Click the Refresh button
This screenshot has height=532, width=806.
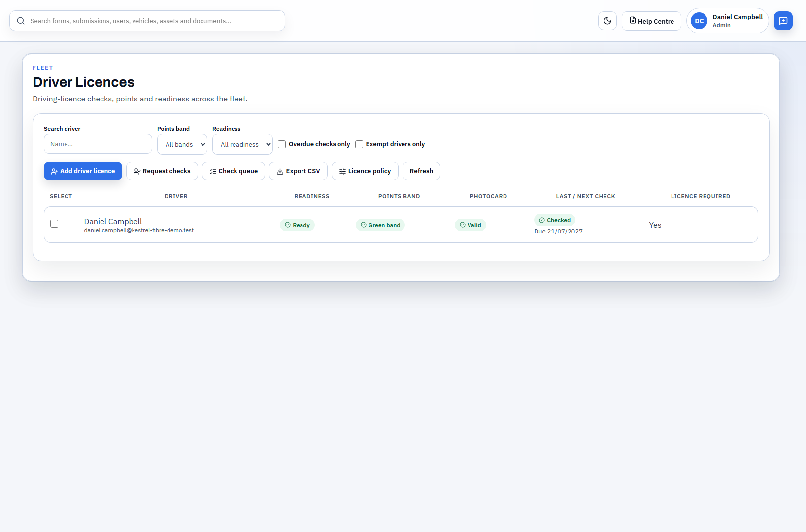[421, 171]
